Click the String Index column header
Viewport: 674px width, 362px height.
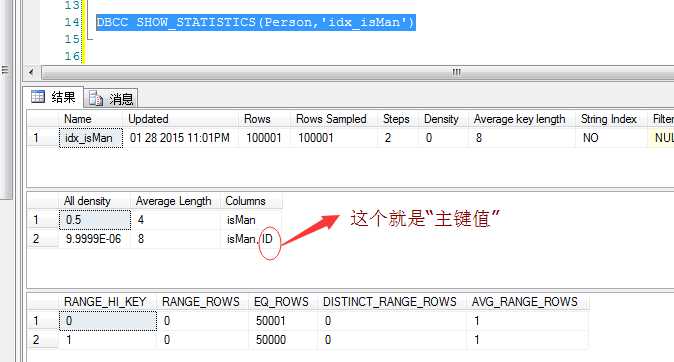(611, 119)
